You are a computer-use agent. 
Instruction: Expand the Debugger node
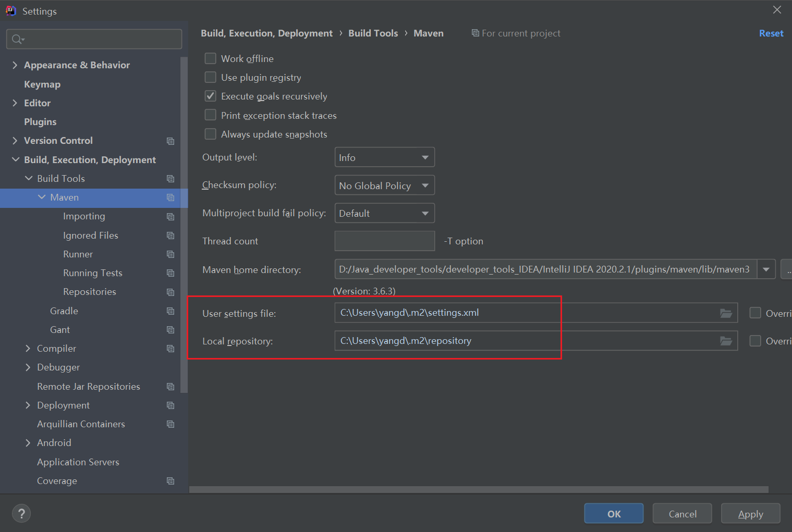pos(28,367)
